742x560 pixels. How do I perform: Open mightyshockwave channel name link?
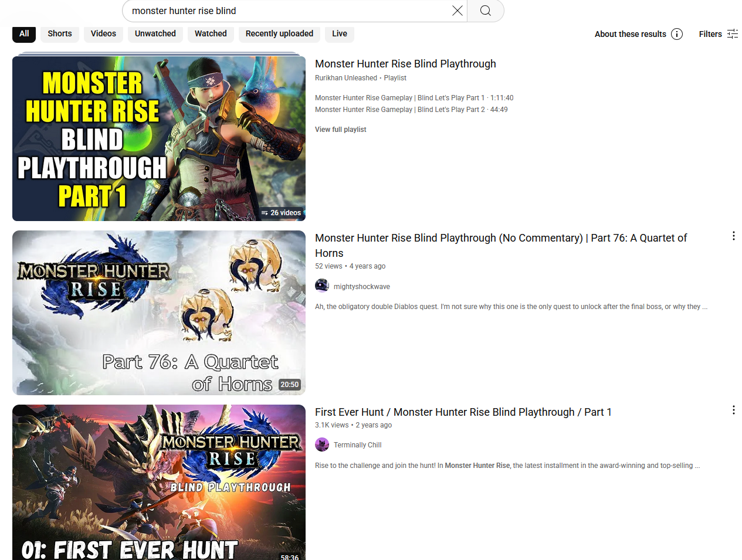362,287
